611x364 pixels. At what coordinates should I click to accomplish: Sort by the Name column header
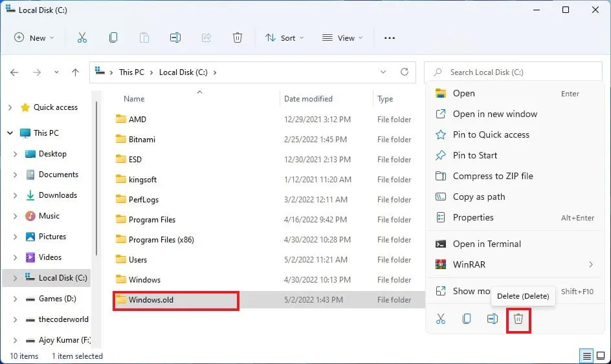134,99
